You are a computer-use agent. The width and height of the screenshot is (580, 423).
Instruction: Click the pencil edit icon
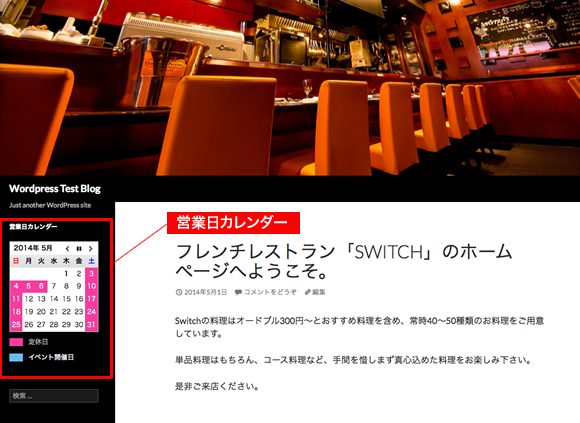pyautogui.click(x=307, y=292)
